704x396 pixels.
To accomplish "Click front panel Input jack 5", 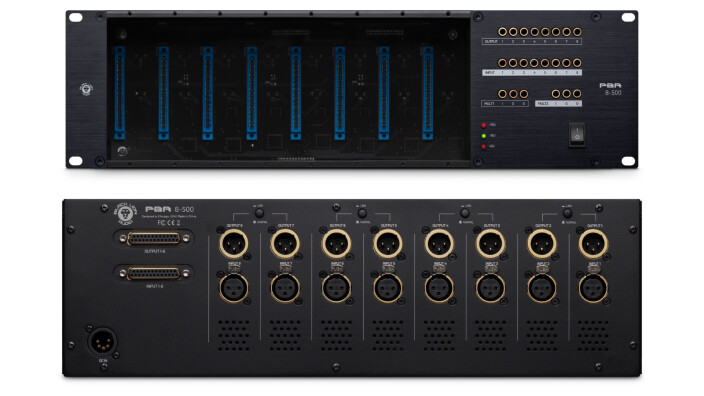I will [545, 63].
